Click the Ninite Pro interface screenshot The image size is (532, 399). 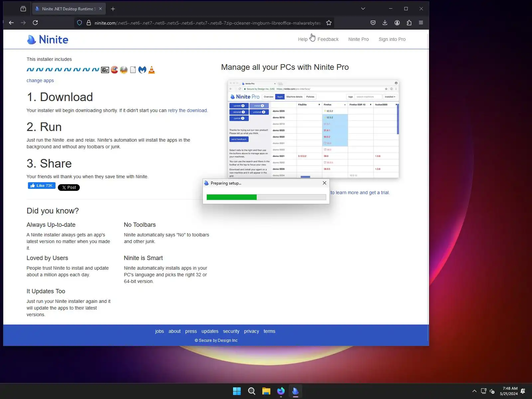pos(313,129)
